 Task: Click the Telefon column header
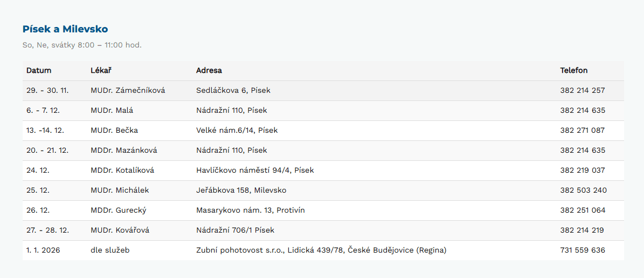(x=574, y=71)
